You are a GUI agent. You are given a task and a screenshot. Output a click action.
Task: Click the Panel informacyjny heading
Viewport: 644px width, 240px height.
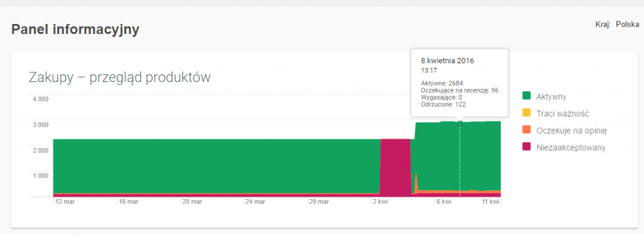[75, 30]
